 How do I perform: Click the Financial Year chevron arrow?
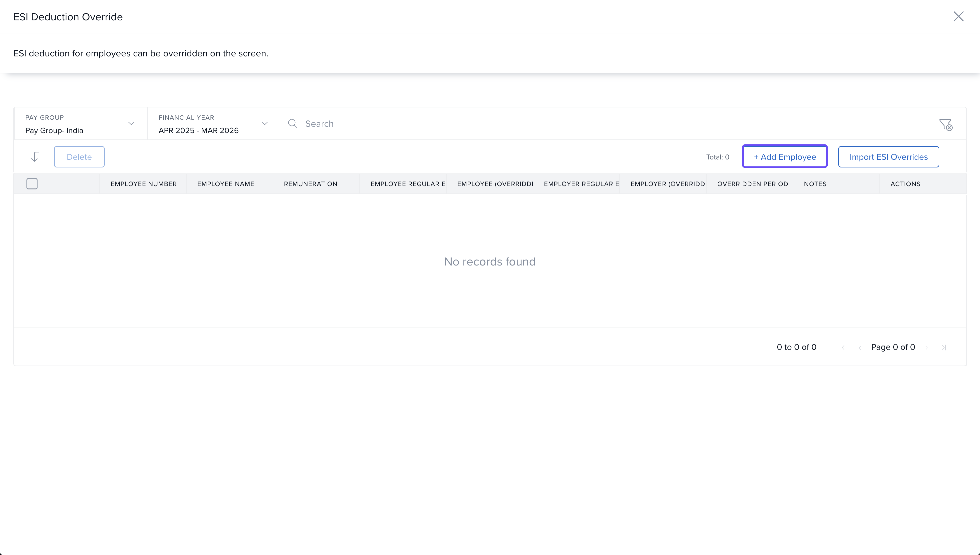point(265,123)
